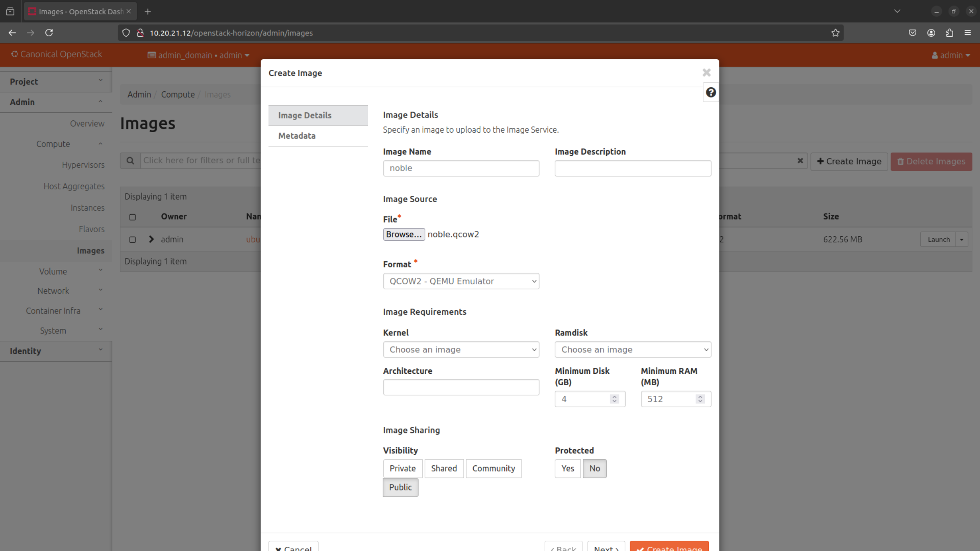
Task: Click the site security lock icon
Action: pos(140,33)
